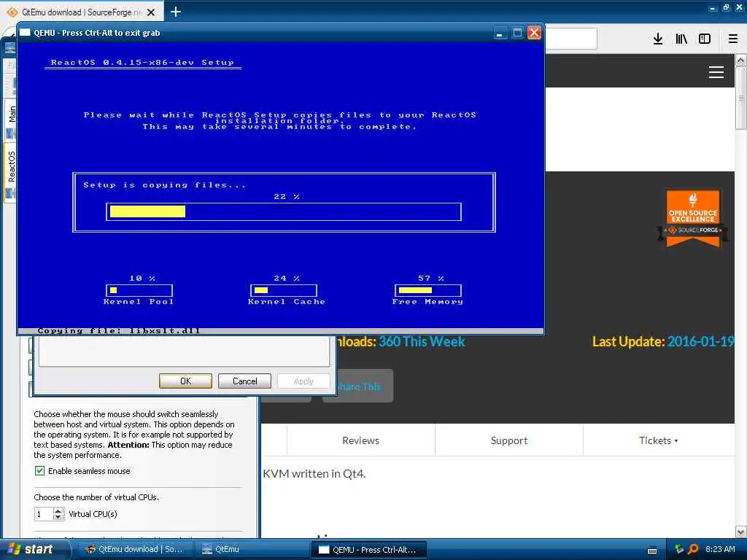This screenshot has height=560, width=747.
Task: Click the 'KVM written in Qt4.' description text
Action: [314, 474]
